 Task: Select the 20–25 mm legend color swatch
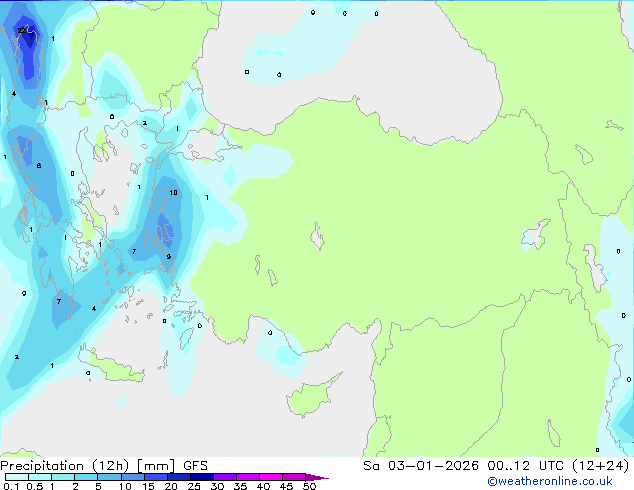point(179,477)
